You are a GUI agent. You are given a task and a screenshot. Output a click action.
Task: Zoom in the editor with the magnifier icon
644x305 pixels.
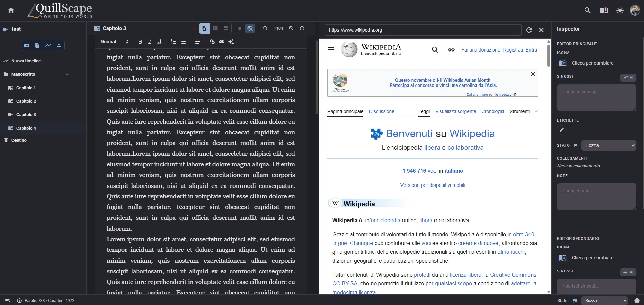point(291,28)
